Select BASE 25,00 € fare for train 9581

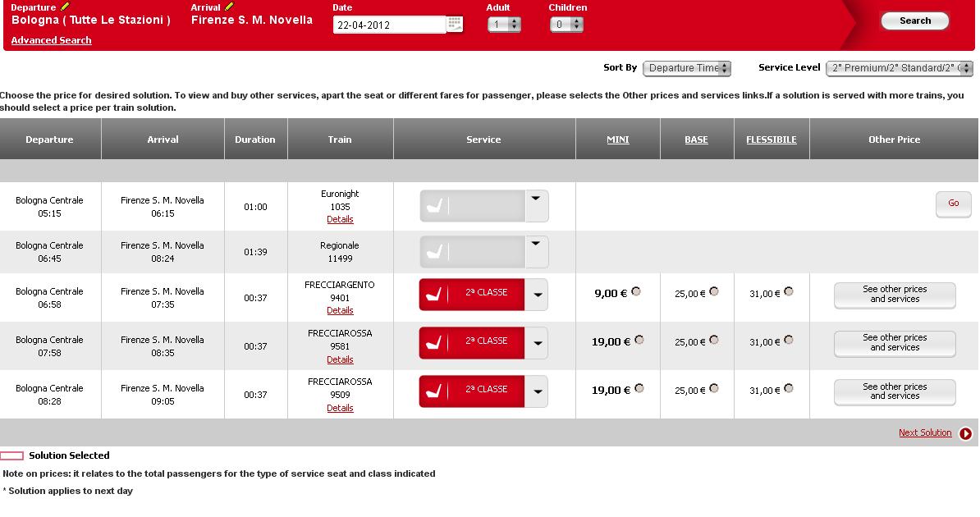(x=714, y=340)
